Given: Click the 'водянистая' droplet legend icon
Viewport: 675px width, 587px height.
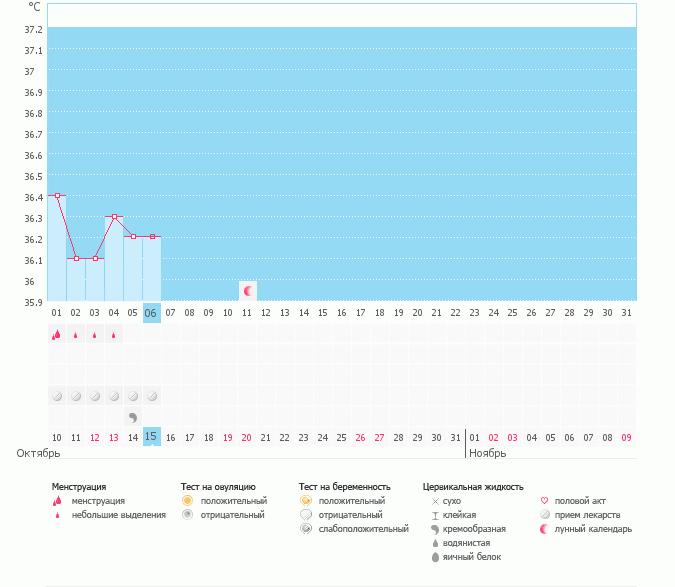Looking at the screenshot, I should coord(435,542).
